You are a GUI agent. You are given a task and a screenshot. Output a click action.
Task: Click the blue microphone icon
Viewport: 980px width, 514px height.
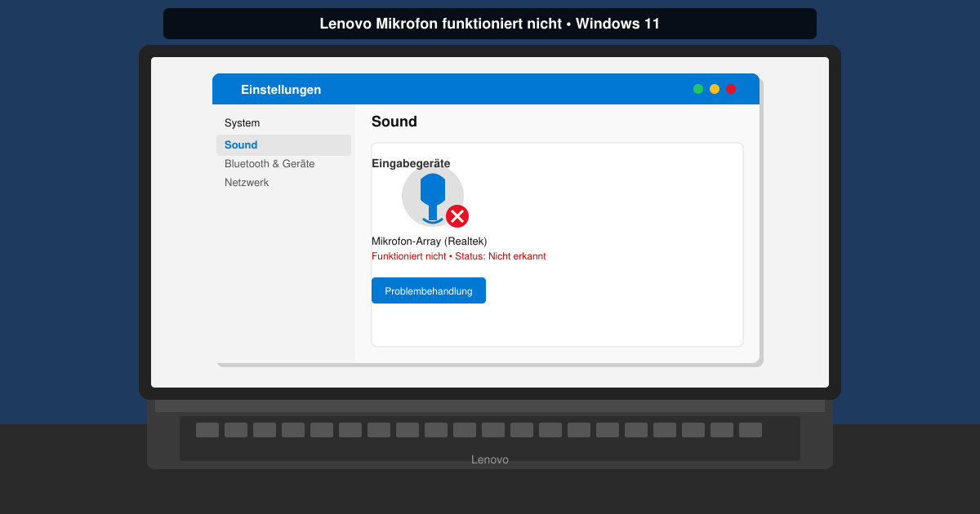pos(433,197)
